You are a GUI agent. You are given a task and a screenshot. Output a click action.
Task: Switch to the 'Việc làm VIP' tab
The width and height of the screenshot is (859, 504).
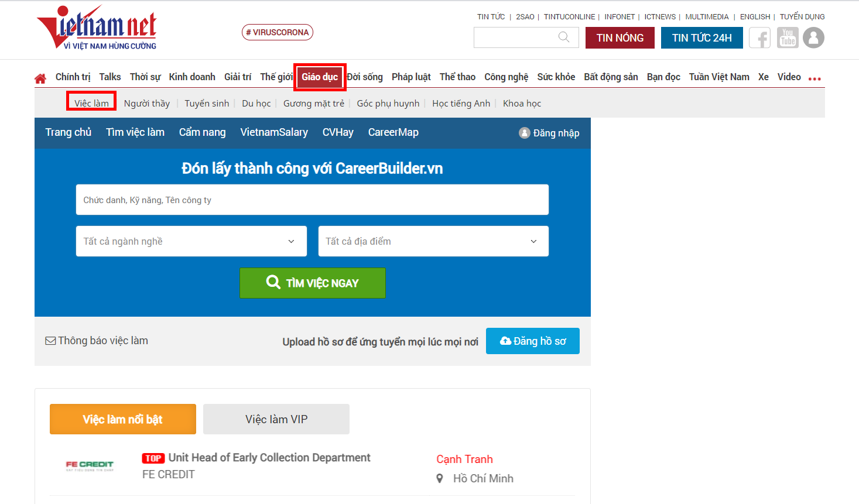click(x=276, y=419)
